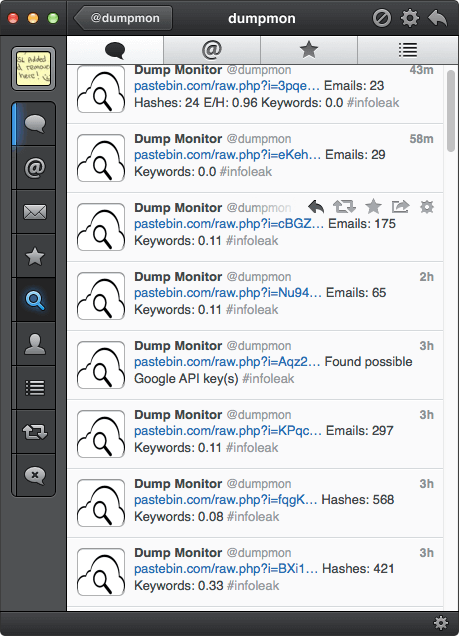Click 'Keywords: 0.33' text
The height and width of the screenshot is (636, 459).
coord(179,586)
